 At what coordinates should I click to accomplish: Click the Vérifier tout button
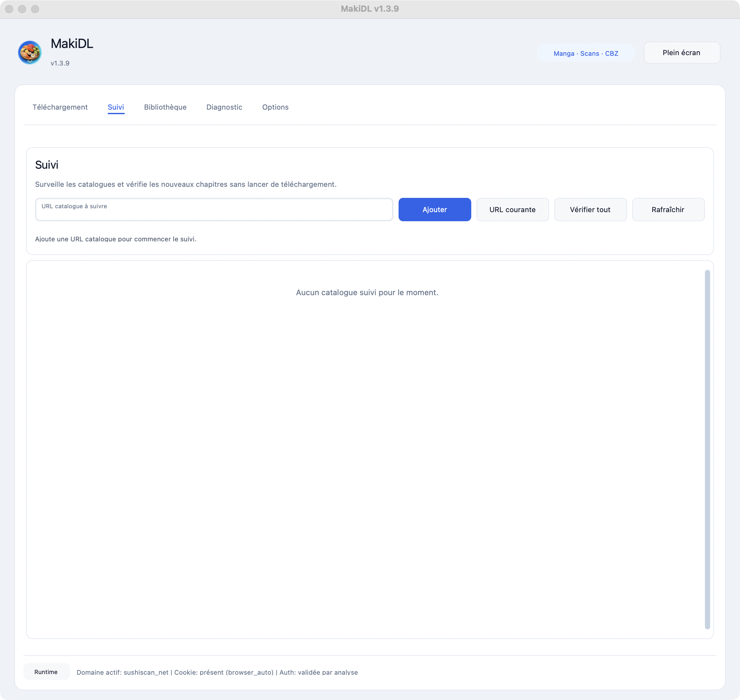pos(590,210)
